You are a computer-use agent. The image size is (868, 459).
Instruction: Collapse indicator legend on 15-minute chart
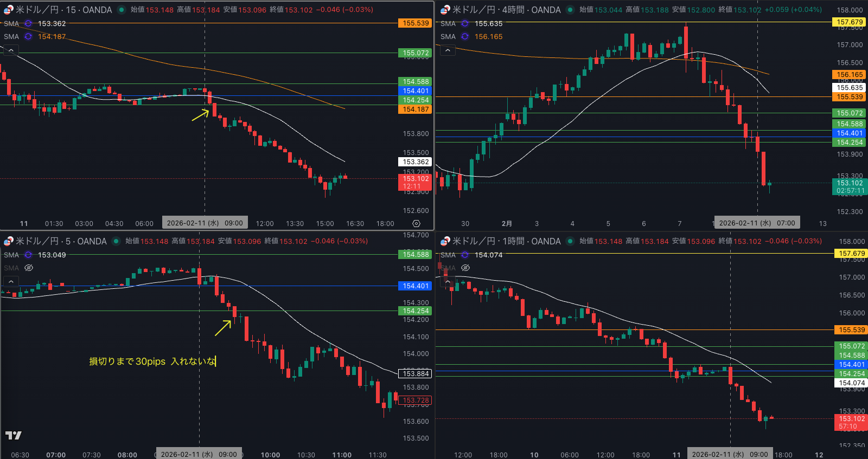[x=11, y=50]
